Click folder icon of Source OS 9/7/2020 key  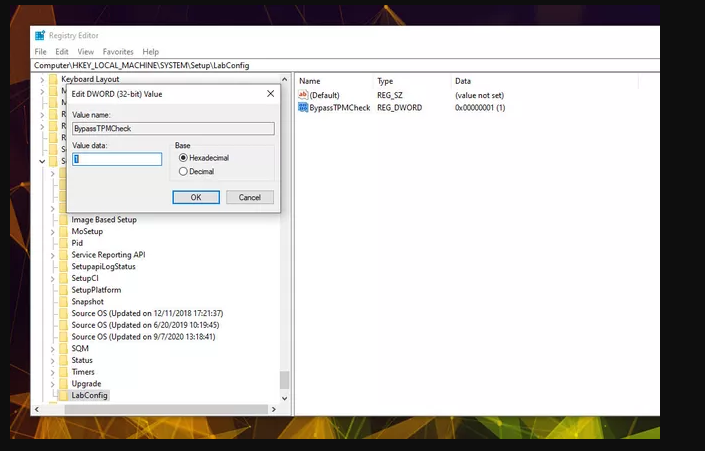64,337
